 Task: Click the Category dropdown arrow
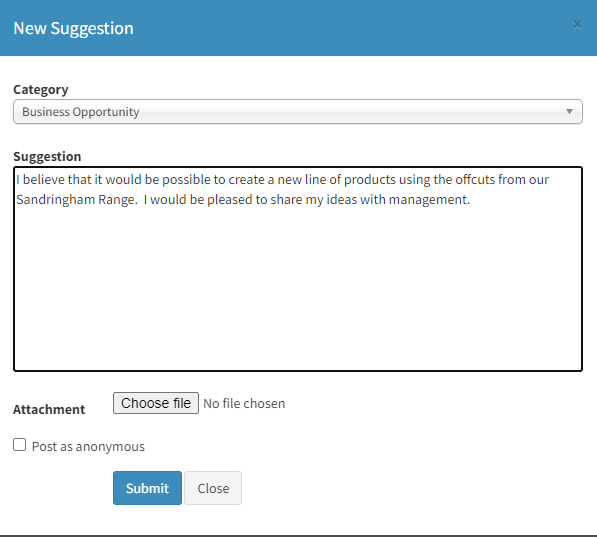[569, 112]
